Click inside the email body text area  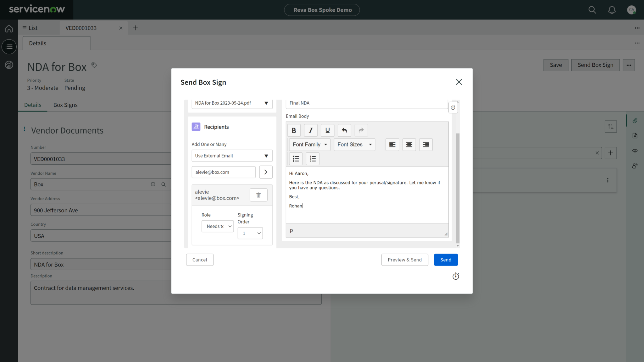click(x=367, y=195)
